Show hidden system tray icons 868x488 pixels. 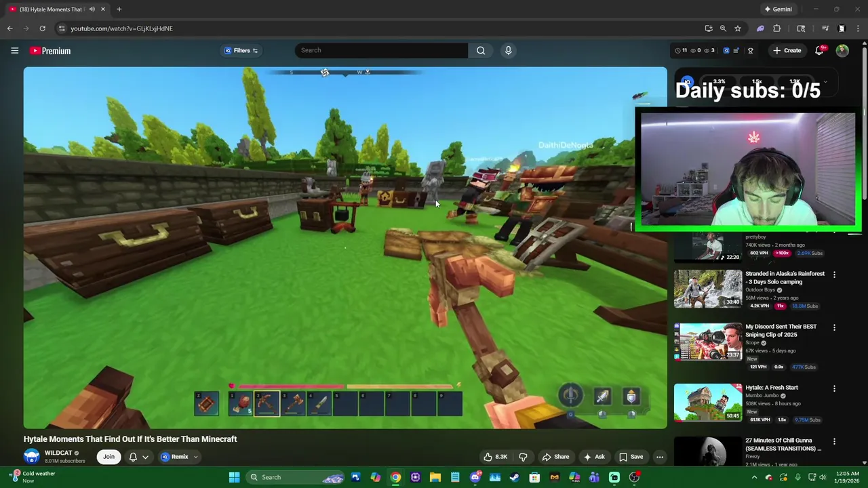pos(754,477)
